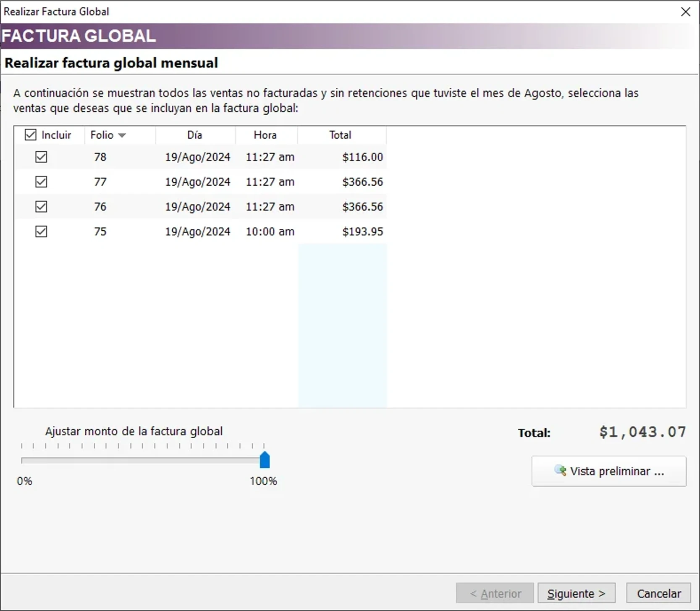Close the Realizar Factura Global window
This screenshot has width=700, height=611.
(x=685, y=12)
